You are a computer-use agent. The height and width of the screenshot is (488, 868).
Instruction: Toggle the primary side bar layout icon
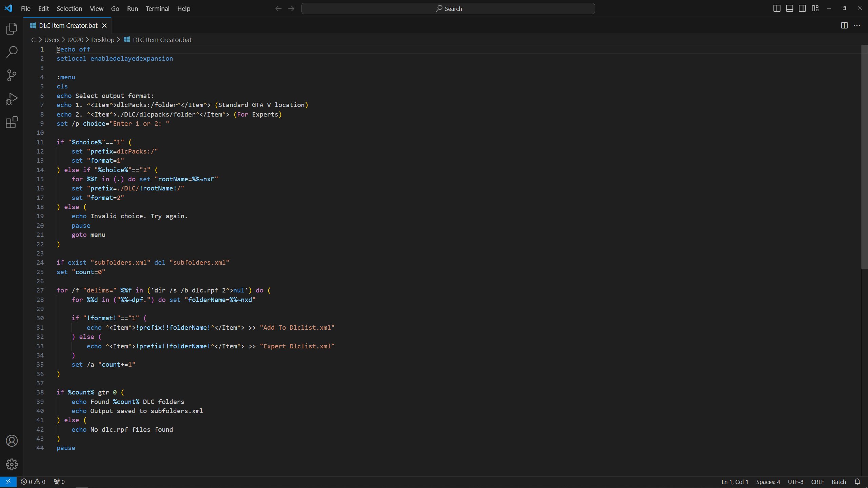point(777,8)
